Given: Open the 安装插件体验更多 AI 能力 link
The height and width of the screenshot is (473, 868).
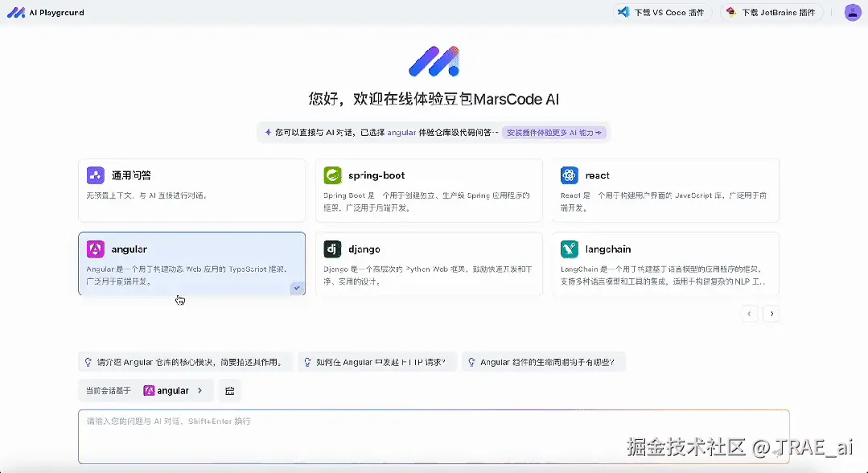Looking at the screenshot, I should pyautogui.click(x=555, y=131).
